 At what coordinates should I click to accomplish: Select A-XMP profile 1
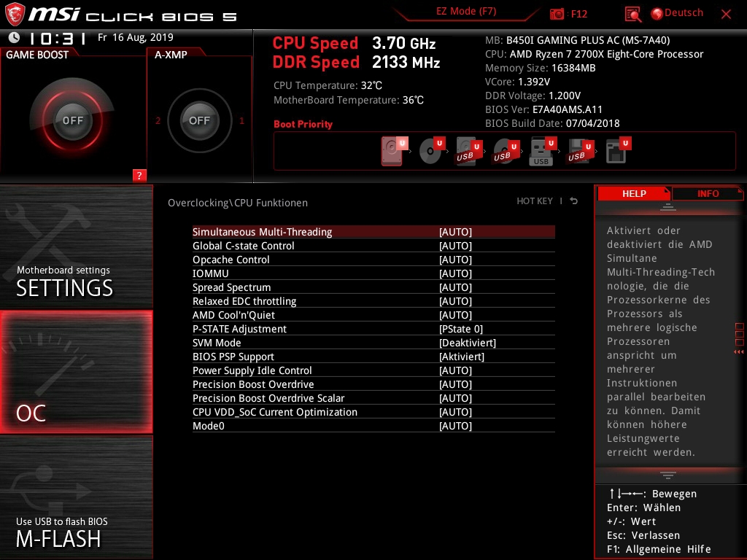[241, 121]
